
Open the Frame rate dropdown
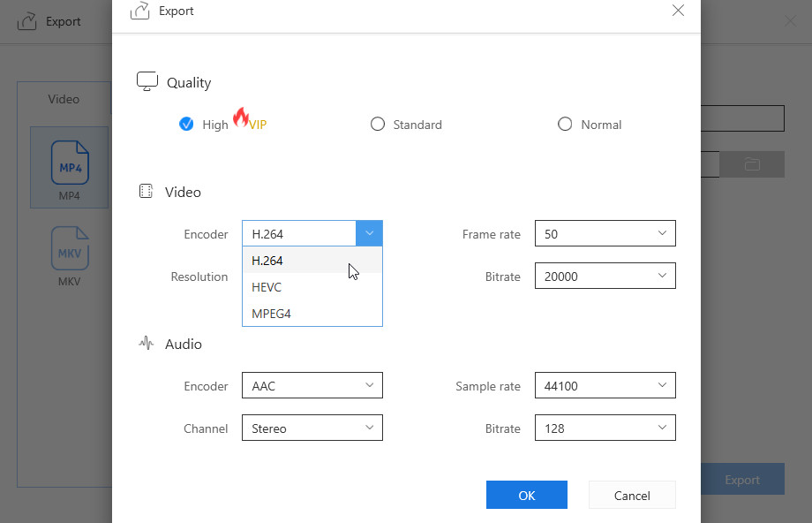(x=605, y=234)
